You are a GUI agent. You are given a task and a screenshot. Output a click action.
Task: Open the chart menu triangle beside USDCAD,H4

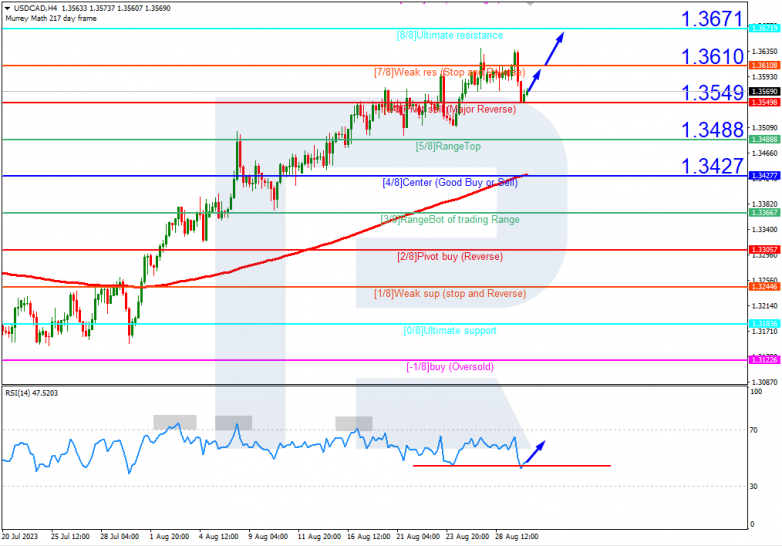[x=7, y=8]
